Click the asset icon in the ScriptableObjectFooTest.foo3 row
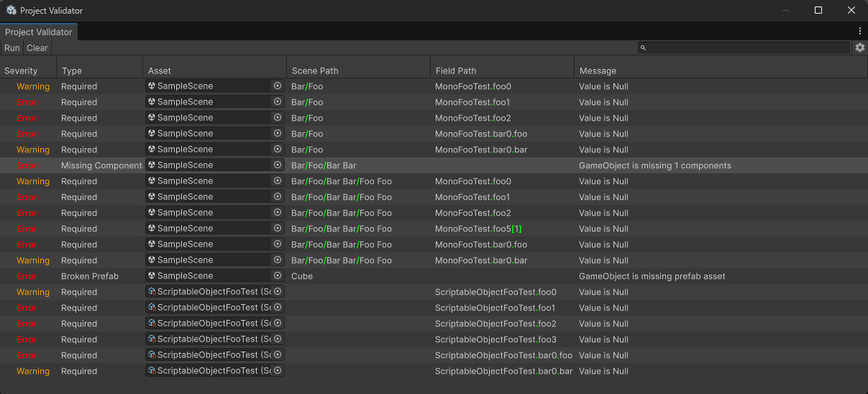Screen dimensions: 868x394 [152, 339]
